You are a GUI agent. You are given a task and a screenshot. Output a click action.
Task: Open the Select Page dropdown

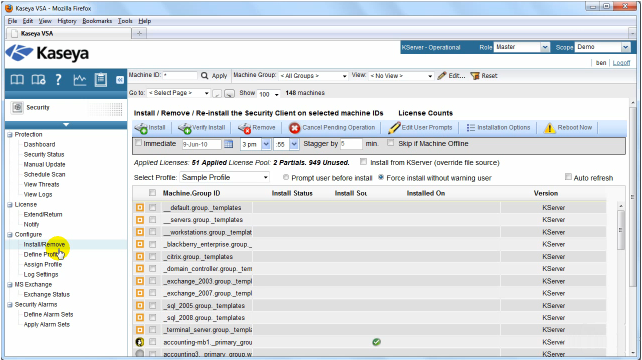click(x=179, y=93)
